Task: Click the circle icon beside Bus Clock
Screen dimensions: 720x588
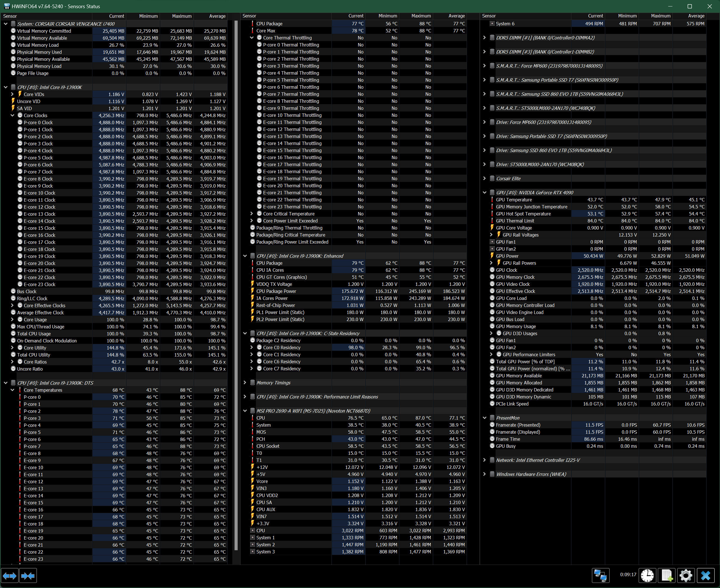Action: [13, 291]
